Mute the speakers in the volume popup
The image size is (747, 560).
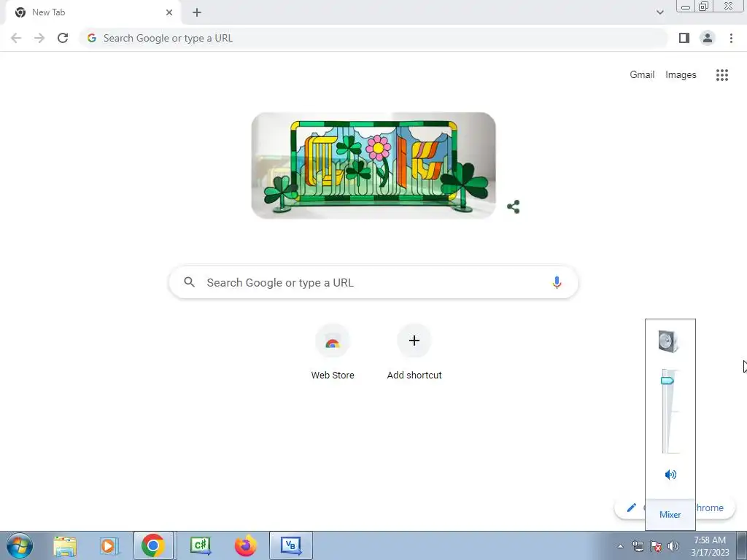tap(670, 474)
